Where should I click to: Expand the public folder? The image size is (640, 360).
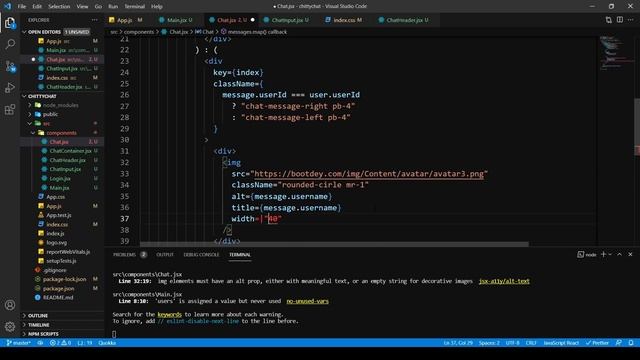[x=50, y=114]
